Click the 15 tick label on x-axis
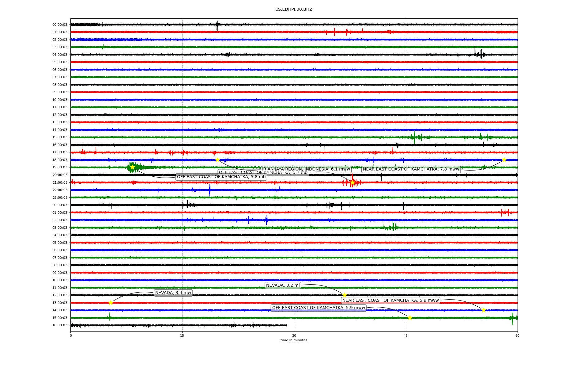The height and width of the screenshot is (368, 588). [x=182, y=335]
